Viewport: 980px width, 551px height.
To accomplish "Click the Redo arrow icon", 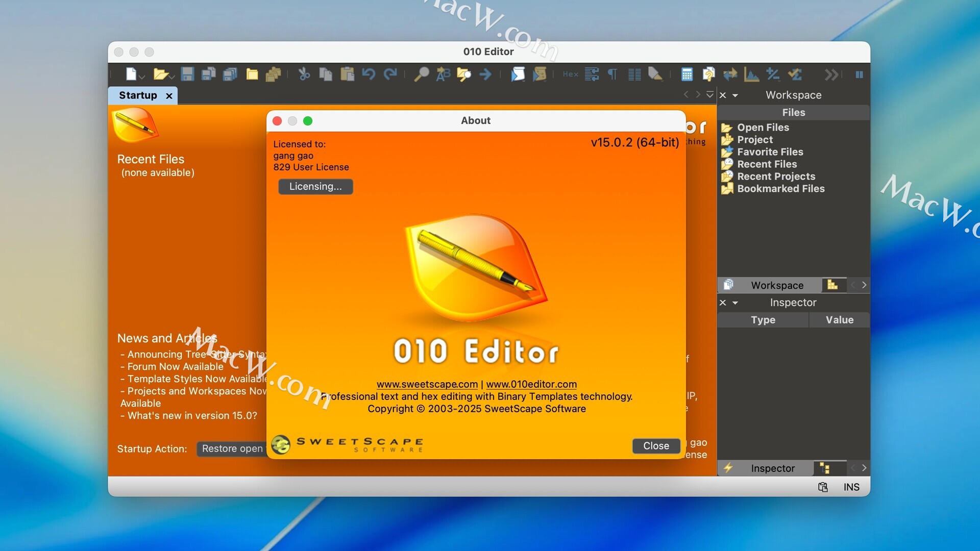I will point(390,74).
